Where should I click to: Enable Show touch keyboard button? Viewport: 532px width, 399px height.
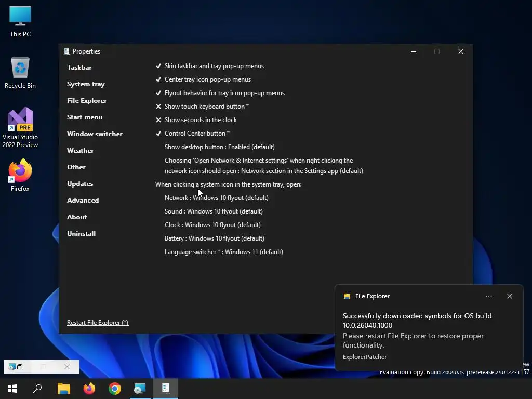202,107
